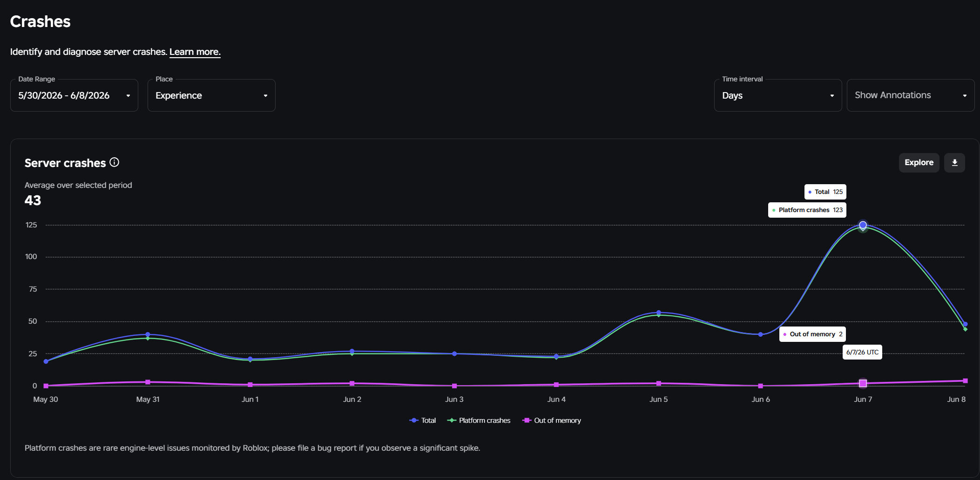Viewport: 980px width, 480px height.
Task: Click the '6/7/26 UTC' tooltip label
Action: coord(862,352)
